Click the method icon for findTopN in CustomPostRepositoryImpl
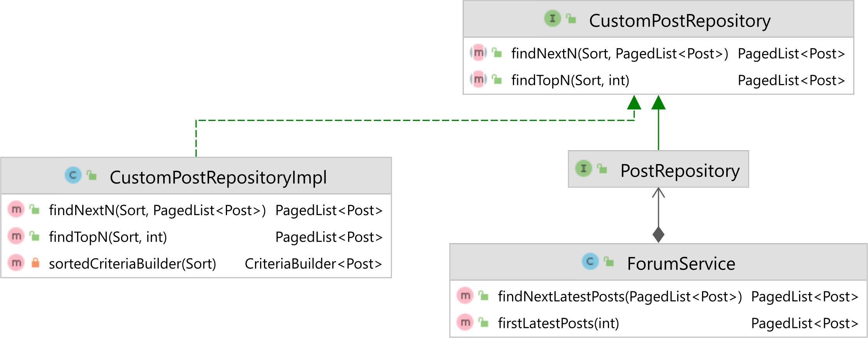The height and width of the screenshot is (338, 868). point(16,236)
